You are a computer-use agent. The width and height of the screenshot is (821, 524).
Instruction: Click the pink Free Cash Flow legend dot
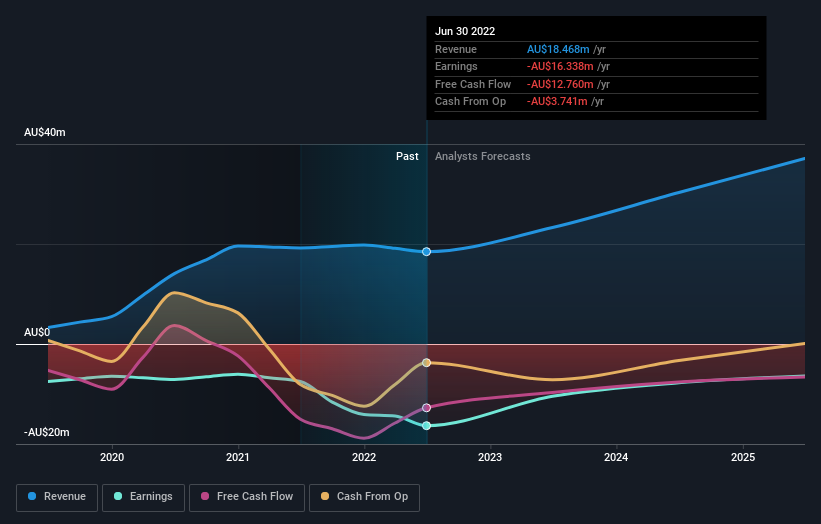pyautogui.click(x=205, y=496)
